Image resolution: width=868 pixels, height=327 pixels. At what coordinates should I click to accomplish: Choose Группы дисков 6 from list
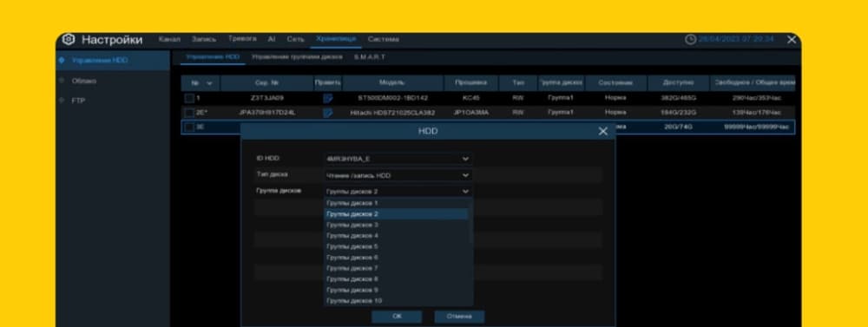point(397,258)
